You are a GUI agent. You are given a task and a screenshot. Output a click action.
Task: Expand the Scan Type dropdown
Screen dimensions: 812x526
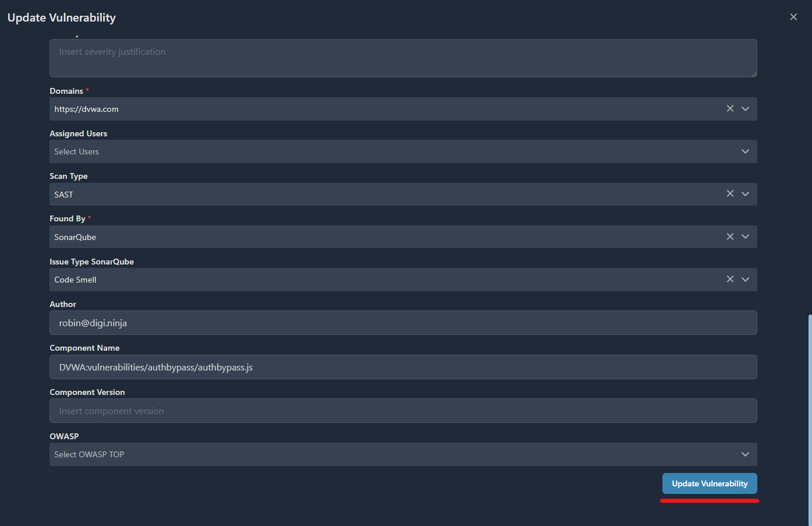pyautogui.click(x=745, y=193)
